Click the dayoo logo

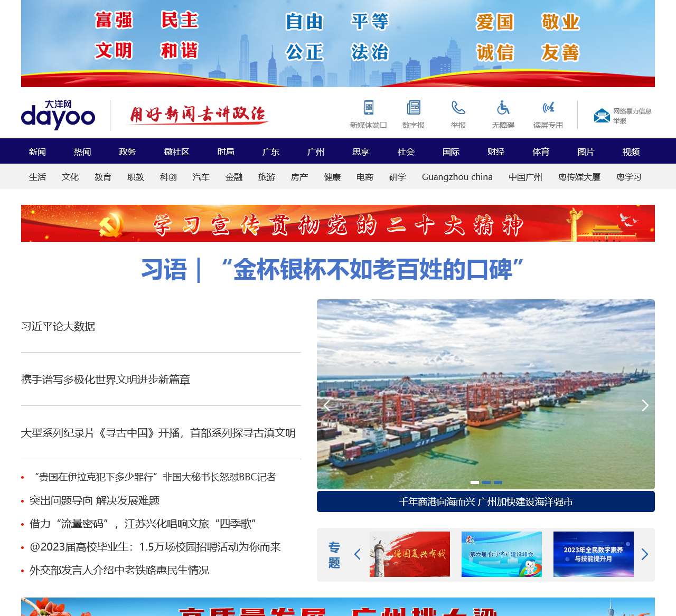[x=58, y=115]
